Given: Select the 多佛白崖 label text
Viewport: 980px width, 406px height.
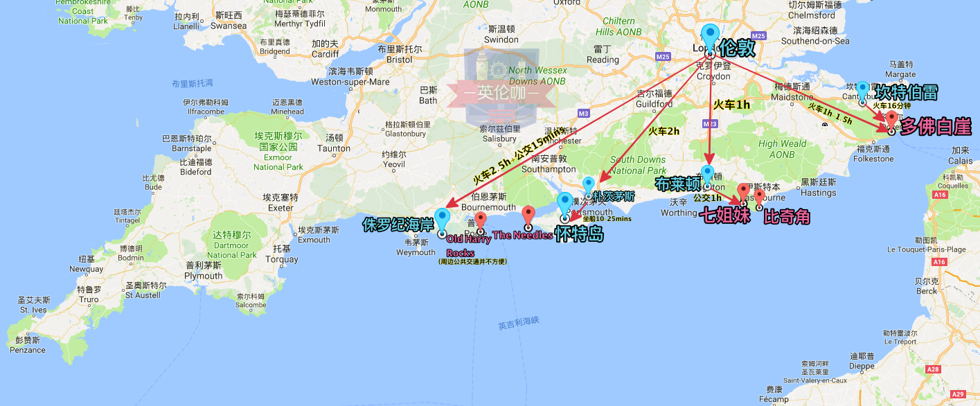Looking at the screenshot, I should 936,126.
